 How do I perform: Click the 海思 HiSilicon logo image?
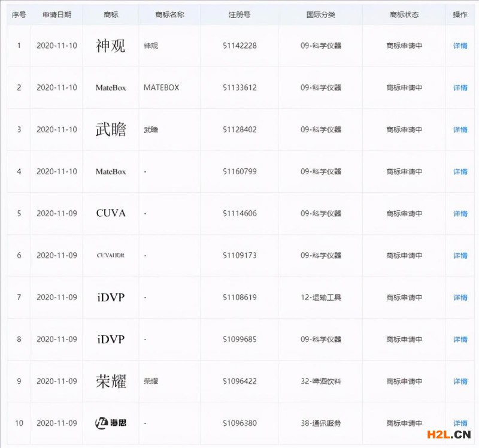tap(111, 423)
